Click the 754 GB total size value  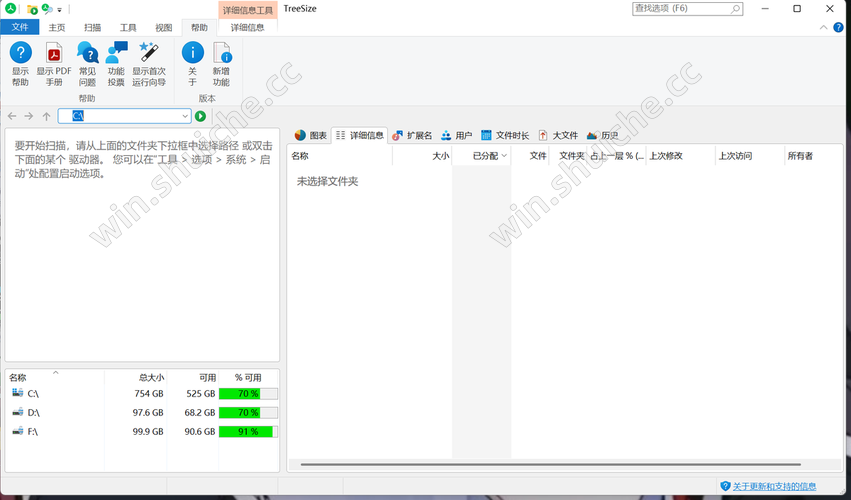tap(149, 394)
